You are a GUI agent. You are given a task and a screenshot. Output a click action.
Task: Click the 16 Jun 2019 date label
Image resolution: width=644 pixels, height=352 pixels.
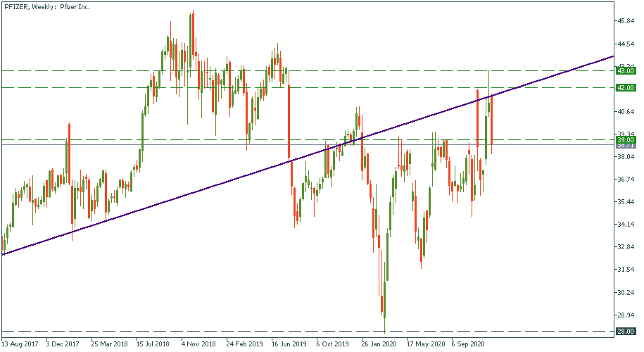point(289,345)
